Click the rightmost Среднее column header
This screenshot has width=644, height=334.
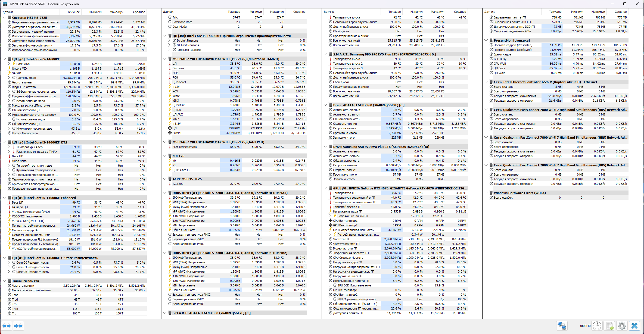pos(620,12)
